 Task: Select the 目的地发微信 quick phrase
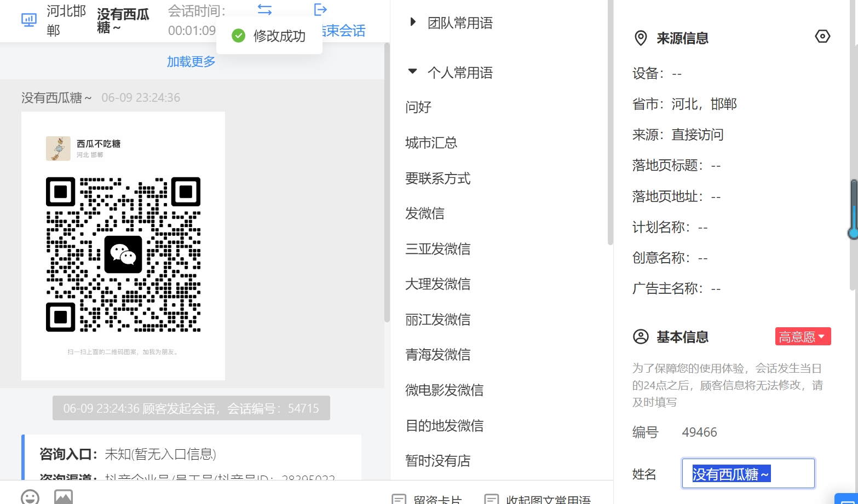[x=444, y=426]
